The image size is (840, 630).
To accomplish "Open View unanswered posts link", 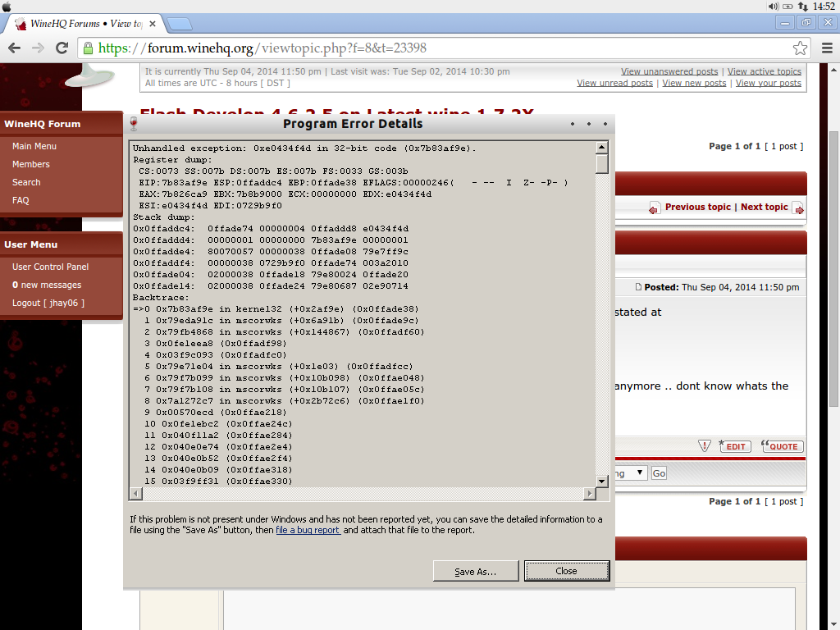I will point(669,72).
